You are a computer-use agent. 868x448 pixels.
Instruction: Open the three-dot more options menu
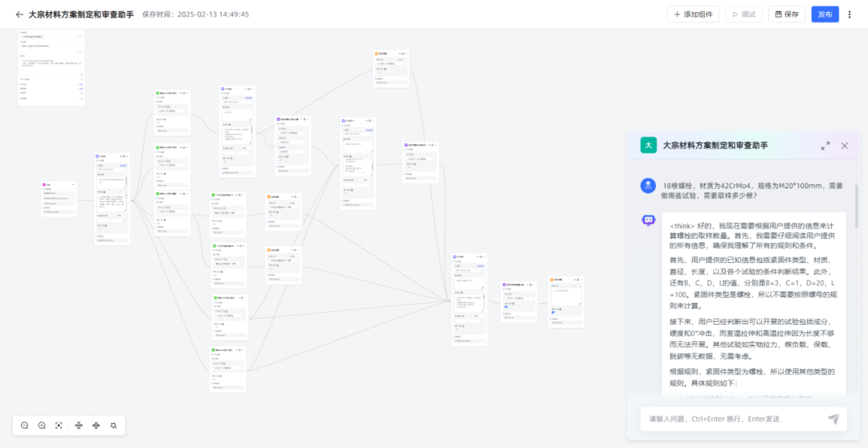pos(850,14)
